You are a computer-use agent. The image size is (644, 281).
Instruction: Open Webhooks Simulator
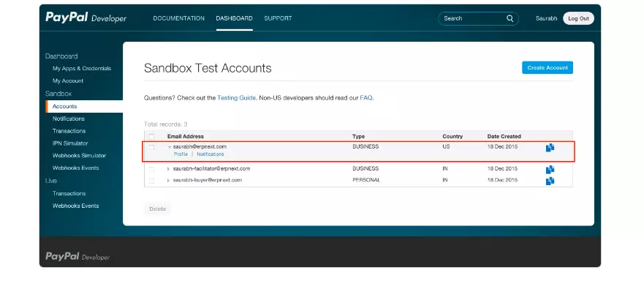(x=79, y=156)
